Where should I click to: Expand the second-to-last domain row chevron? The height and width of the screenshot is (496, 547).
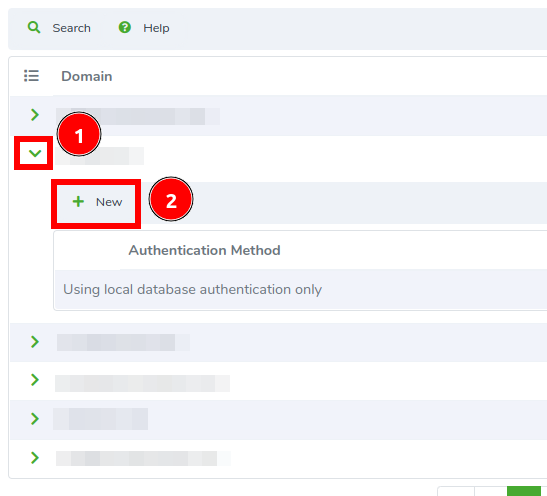[x=35, y=419]
